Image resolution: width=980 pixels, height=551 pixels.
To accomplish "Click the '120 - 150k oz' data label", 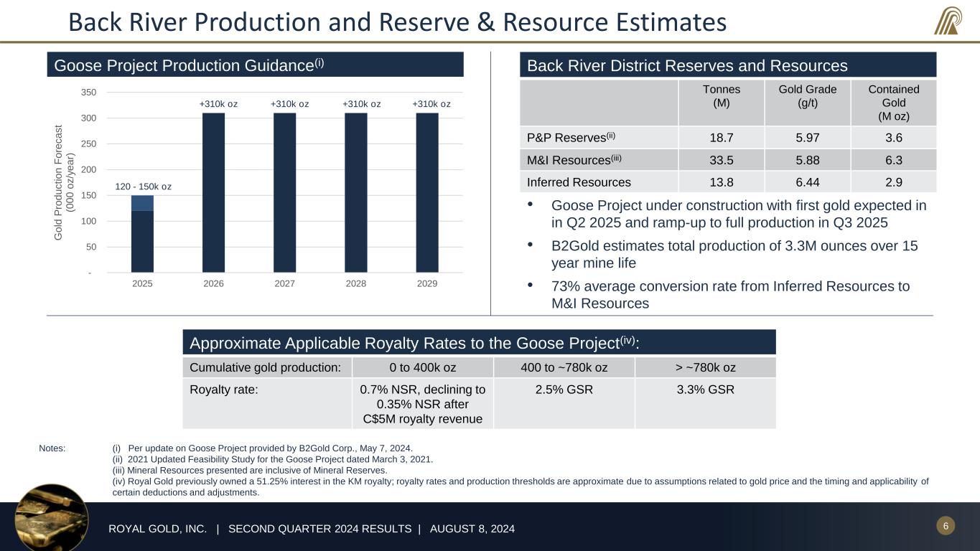I will [x=143, y=187].
